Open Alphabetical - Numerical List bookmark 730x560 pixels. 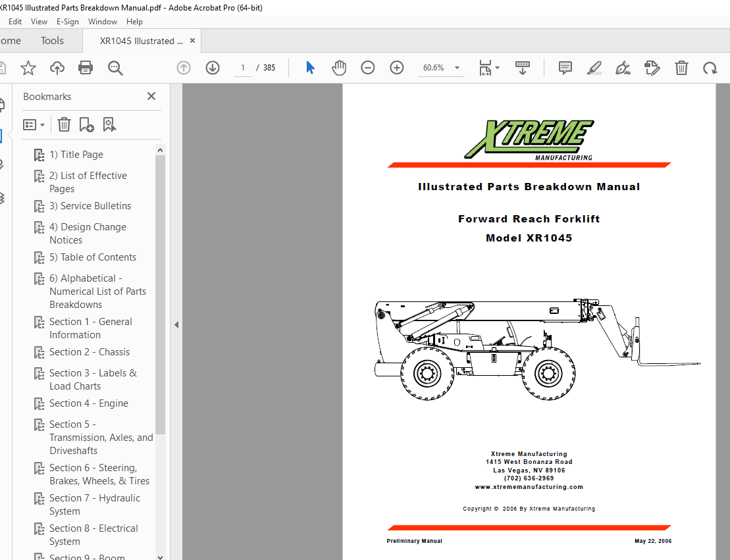(98, 292)
